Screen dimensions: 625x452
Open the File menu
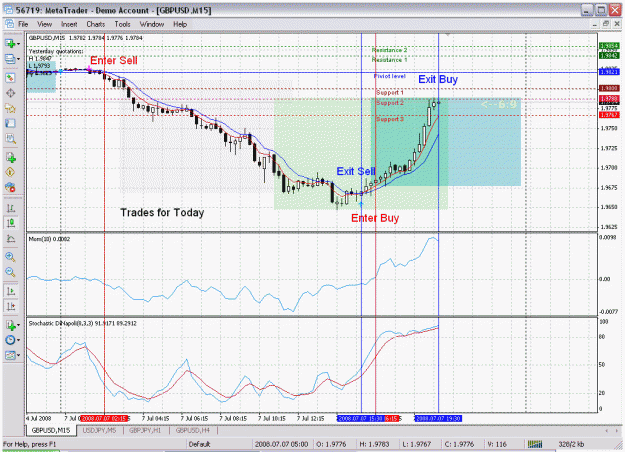(23, 24)
